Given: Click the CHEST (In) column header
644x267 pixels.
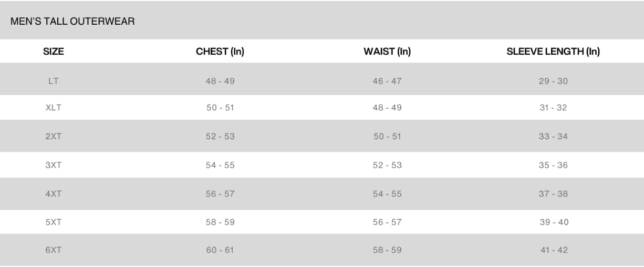Looking at the screenshot, I should coord(220,52).
